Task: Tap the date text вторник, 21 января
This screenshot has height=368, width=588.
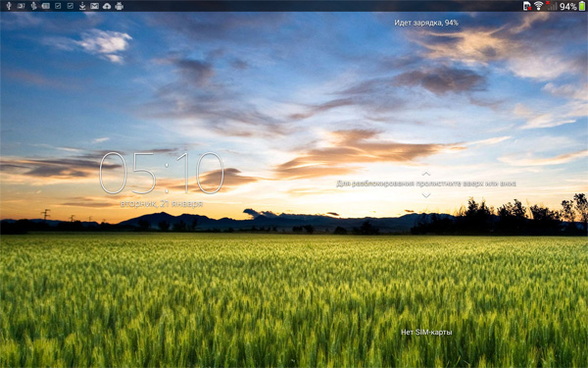Action: pos(162,204)
